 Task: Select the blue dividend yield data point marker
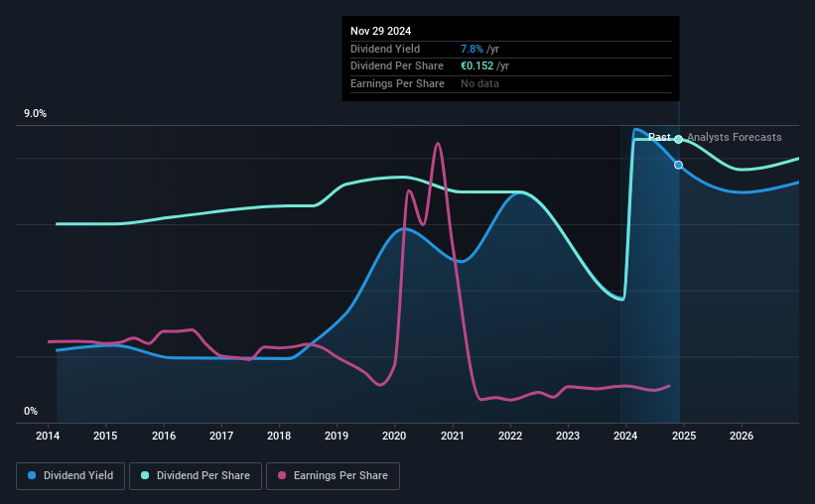tap(678, 165)
